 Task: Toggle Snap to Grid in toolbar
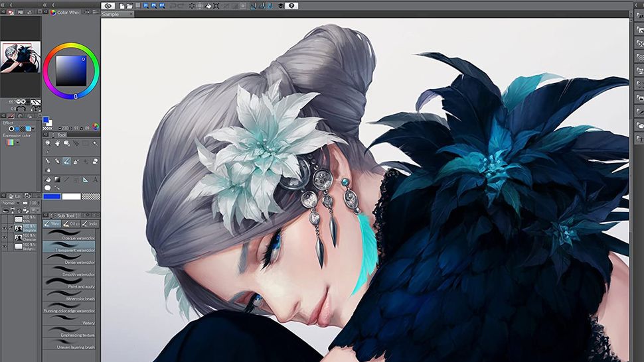click(x=270, y=6)
